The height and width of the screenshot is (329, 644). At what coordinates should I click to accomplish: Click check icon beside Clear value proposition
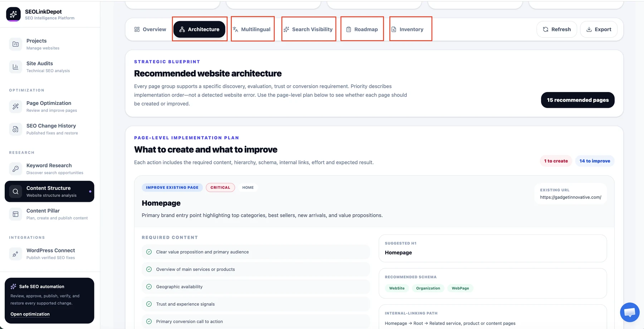point(149,252)
